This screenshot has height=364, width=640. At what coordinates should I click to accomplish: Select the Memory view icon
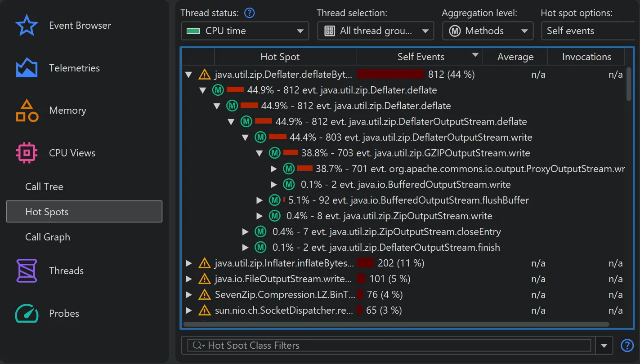point(27,110)
